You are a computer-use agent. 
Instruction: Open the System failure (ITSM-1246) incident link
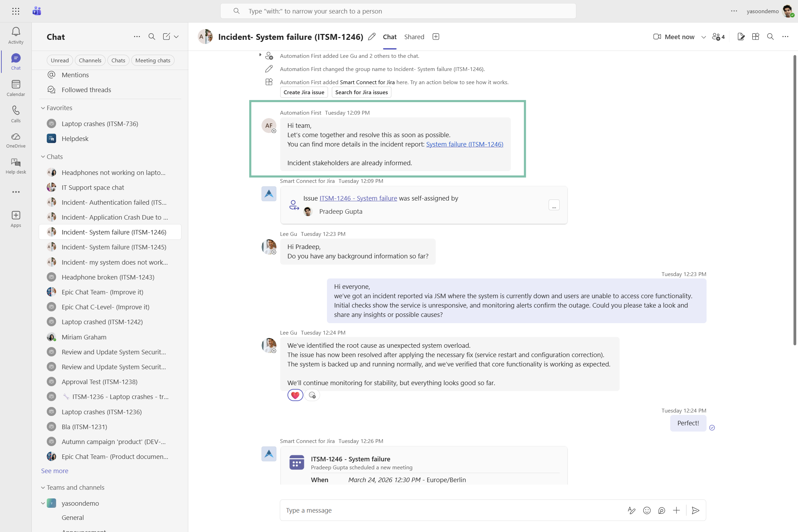[464, 144]
